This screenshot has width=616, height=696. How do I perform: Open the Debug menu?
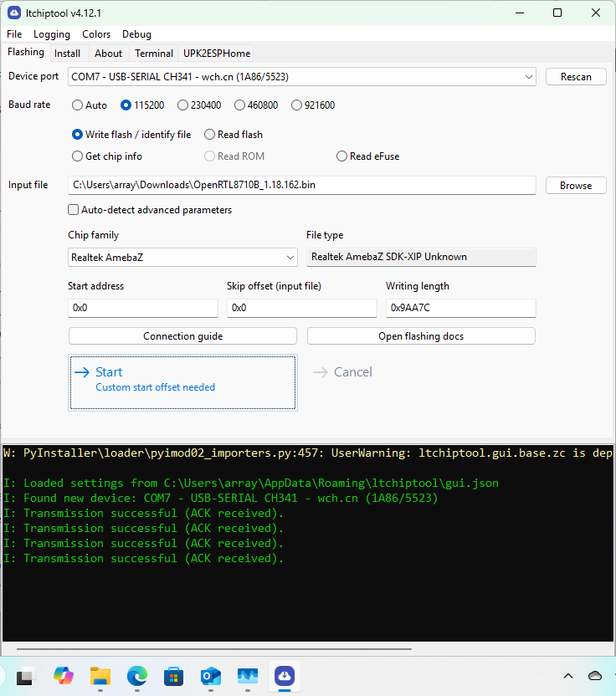pyautogui.click(x=136, y=34)
